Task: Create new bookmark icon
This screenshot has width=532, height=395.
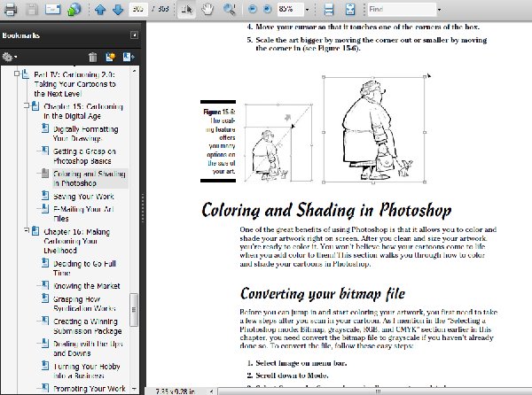Action: click(x=110, y=57)
